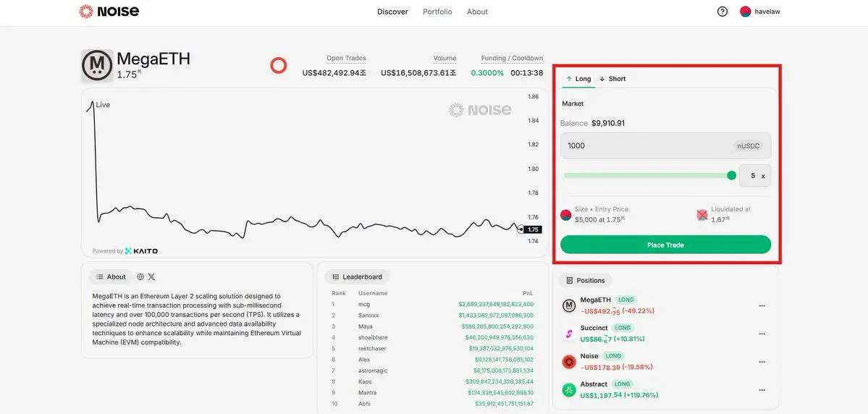The height and width of the screenshot is (414, 868).
Task: Click the PnL column header
Action: pyautogui.click(x=528, y=293)
